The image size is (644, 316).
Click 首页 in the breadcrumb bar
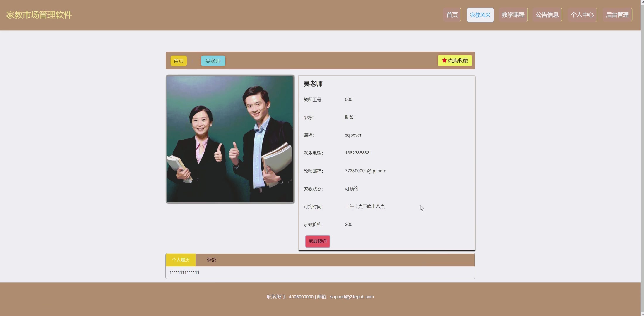179,61
